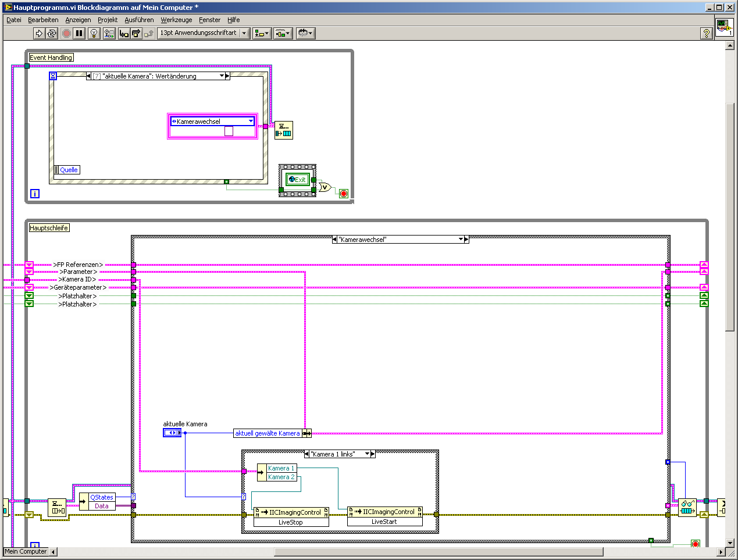The height and width of the screenshot is (560, 738).
Task: Click the Step Over button
Action: click(136, 33)
